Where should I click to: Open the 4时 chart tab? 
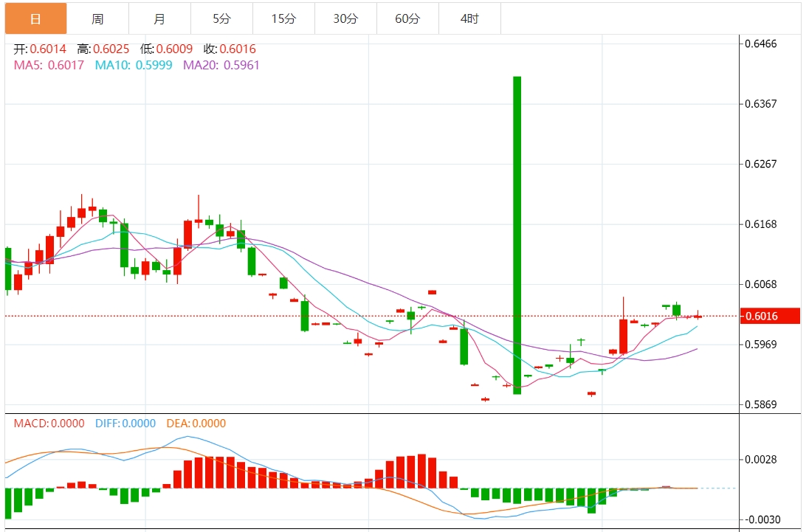point(469,19)
